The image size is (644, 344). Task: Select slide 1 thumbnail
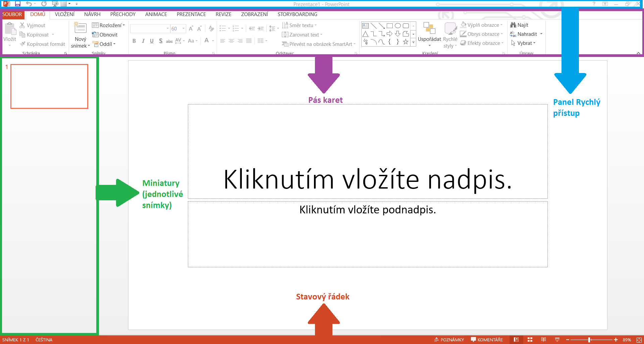[x=49, y=86]
